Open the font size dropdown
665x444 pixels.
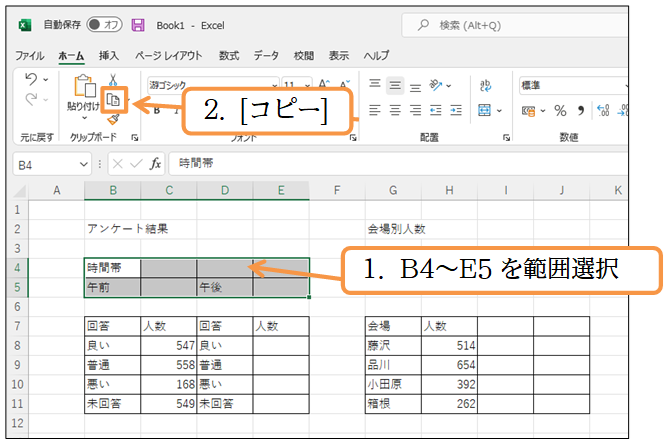(x=307, y=85)
